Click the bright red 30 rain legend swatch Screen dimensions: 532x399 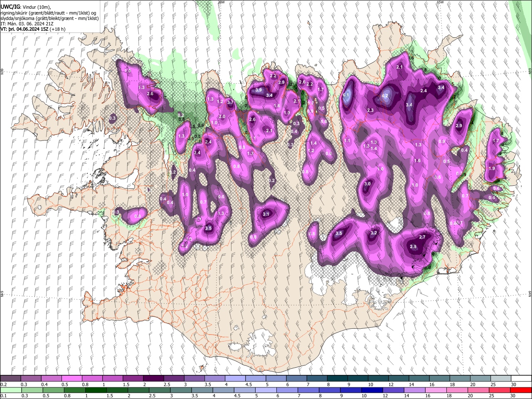click(521, 390)
